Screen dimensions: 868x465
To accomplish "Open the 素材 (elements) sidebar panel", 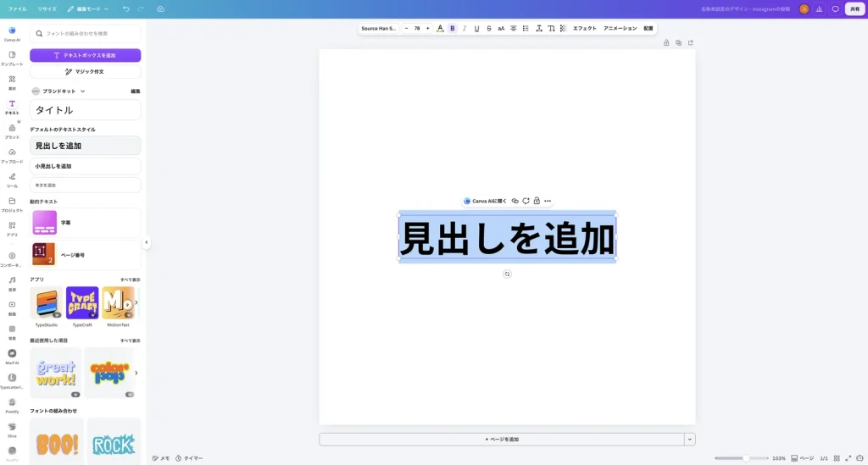I will (12, 82).
